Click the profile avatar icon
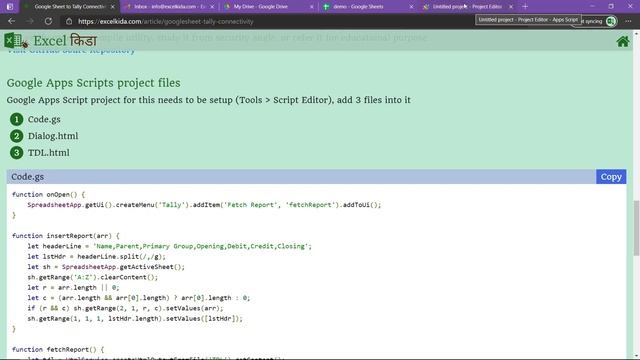 coord(611,21)
